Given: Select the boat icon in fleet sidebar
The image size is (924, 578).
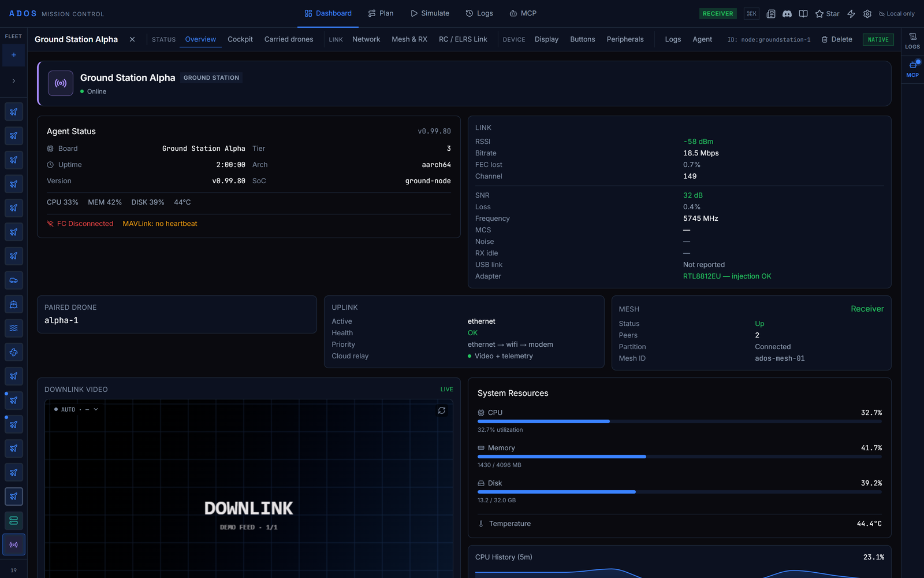Looking at the screenshot, I should (x=14, y=304).
